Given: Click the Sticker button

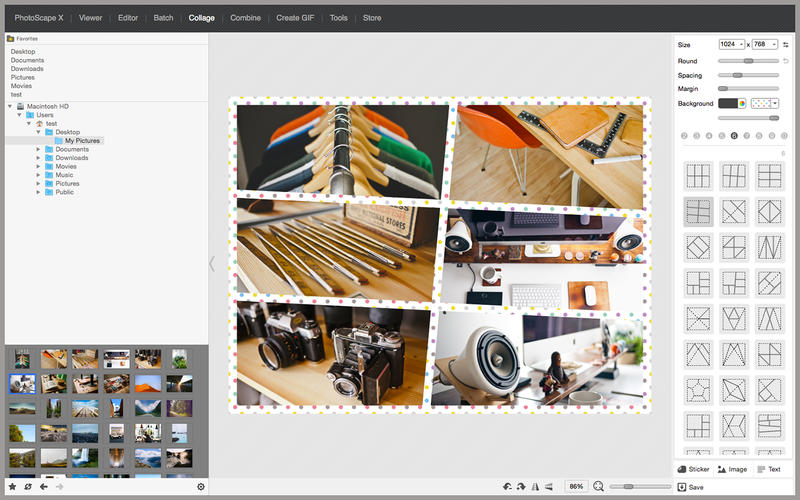Looking at the screenshot, I should pos(693,469).
